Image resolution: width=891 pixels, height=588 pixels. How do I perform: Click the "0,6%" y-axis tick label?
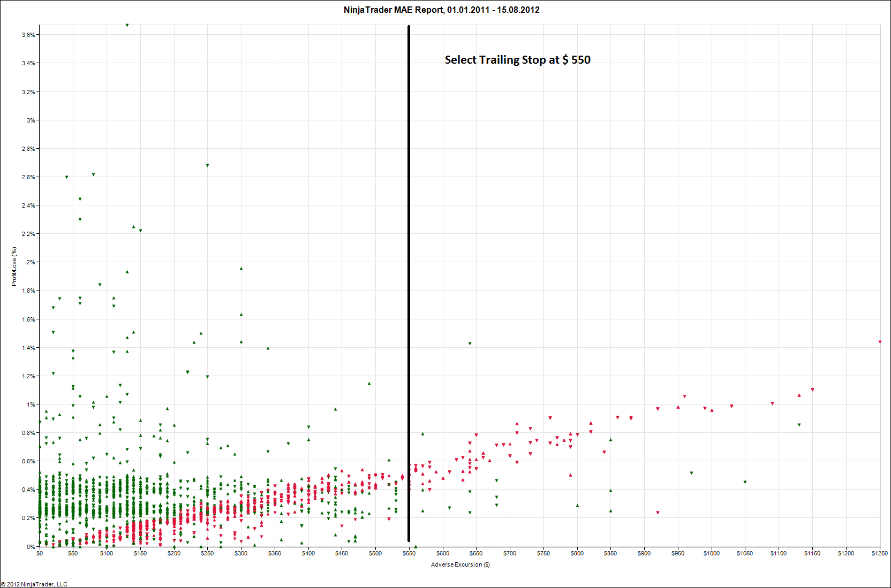(x=28, y=461)
